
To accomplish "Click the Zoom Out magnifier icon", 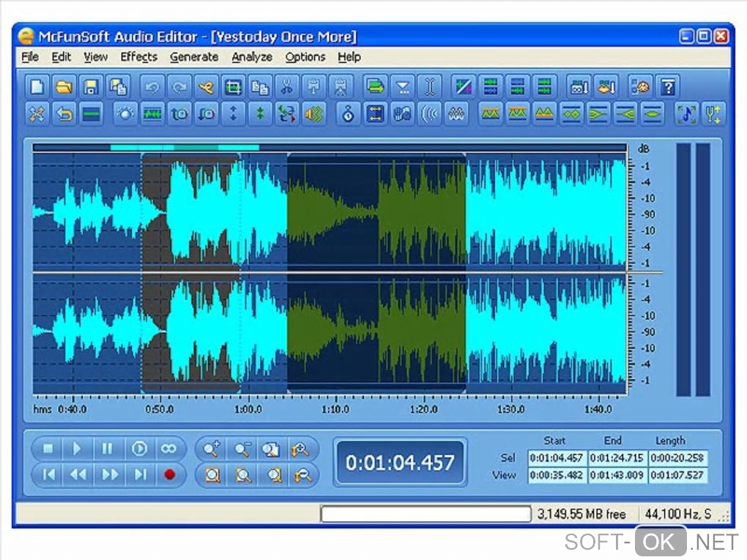I will pyautogui.click(x=242, y=449).
